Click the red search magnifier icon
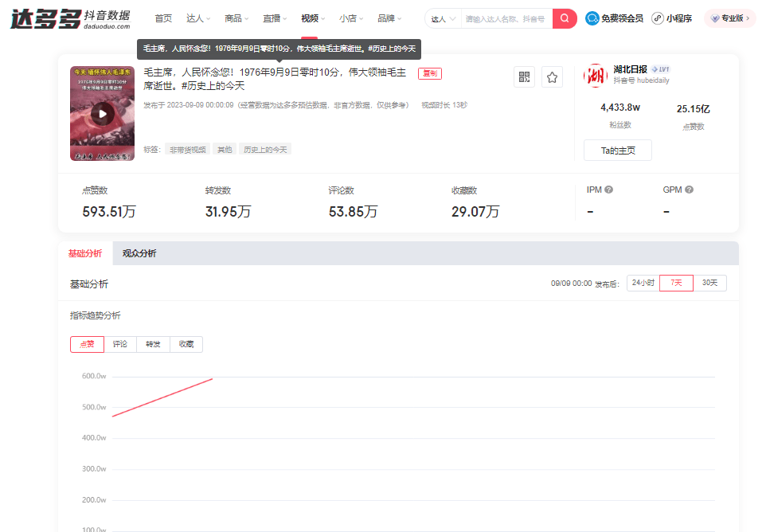 pos(564,18)
